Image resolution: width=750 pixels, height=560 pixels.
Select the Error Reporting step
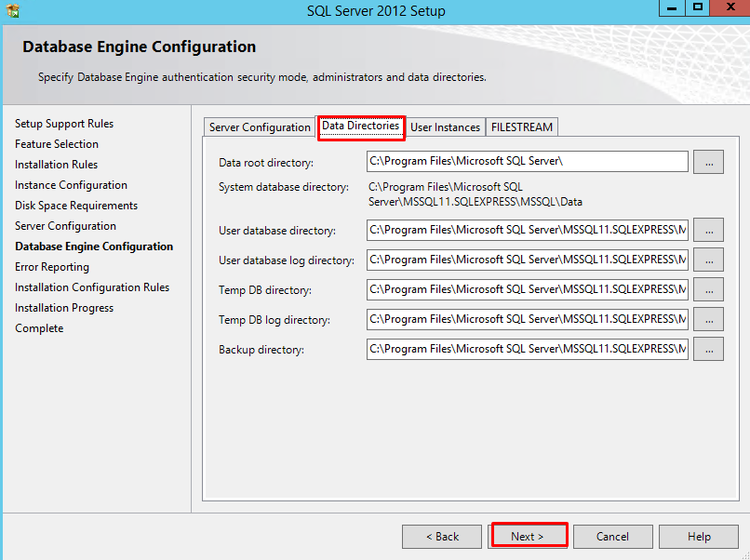pyautogui.click(x=52, y=267)
